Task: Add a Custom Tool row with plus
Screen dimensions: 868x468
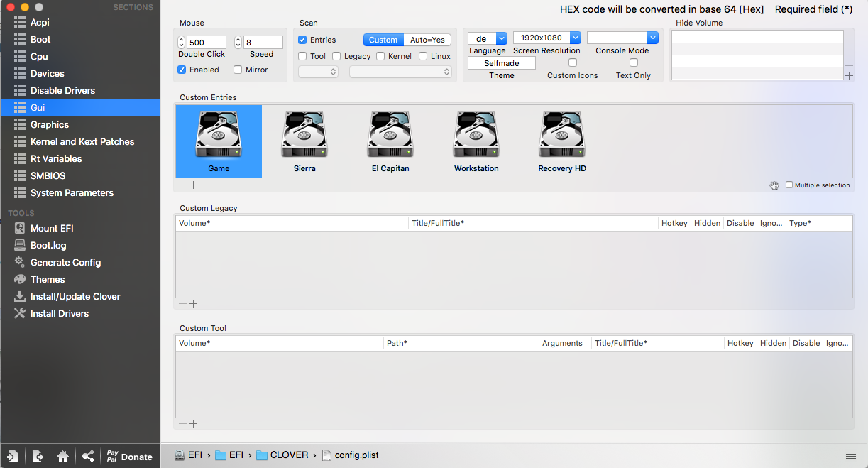Action: [193, 424]
